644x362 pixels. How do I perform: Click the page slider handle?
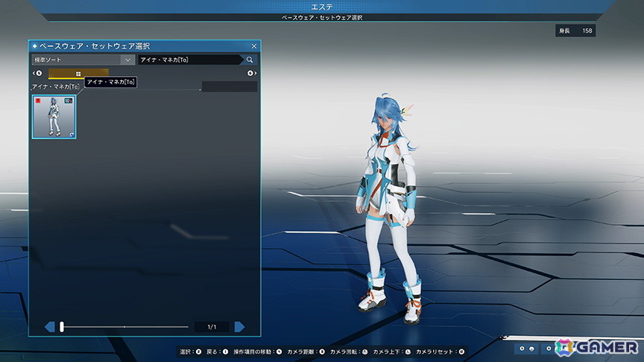click(62, 327)
